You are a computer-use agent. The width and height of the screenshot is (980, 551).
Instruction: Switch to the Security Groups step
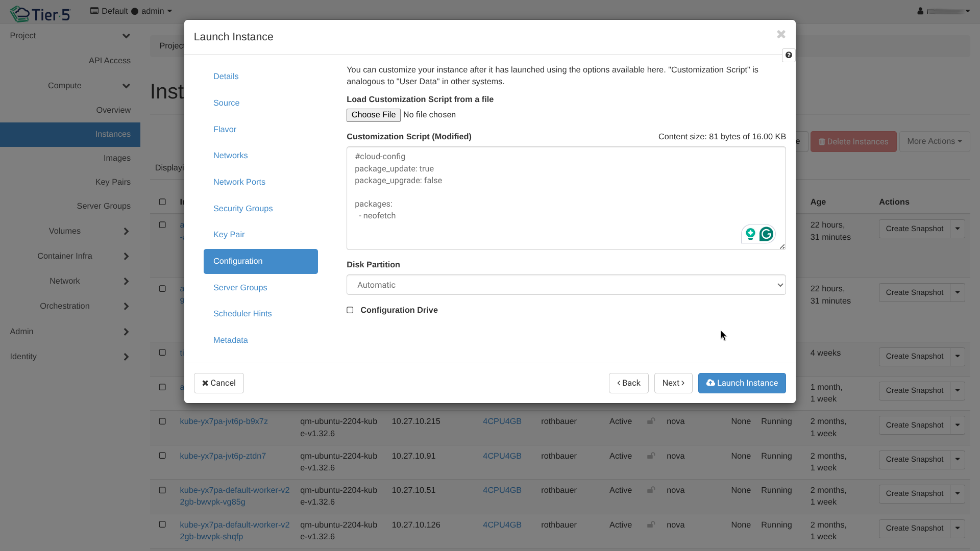click(243, 209)
